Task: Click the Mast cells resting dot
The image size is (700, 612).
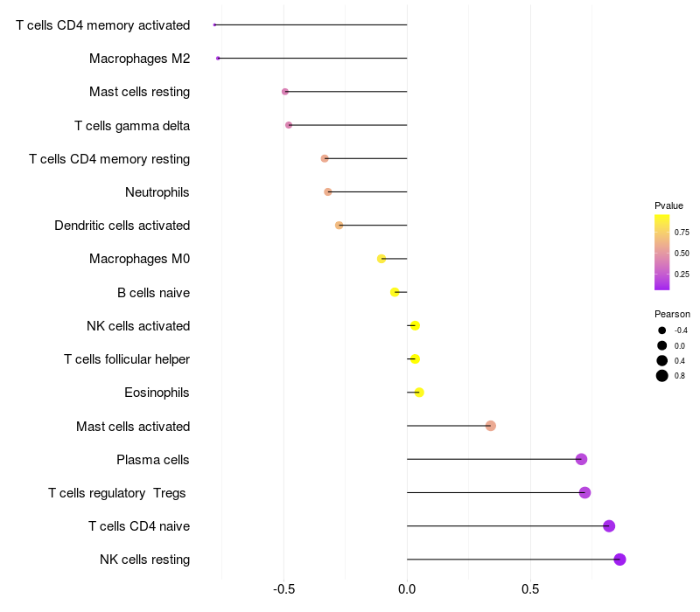Action: (x=285, y=92)
